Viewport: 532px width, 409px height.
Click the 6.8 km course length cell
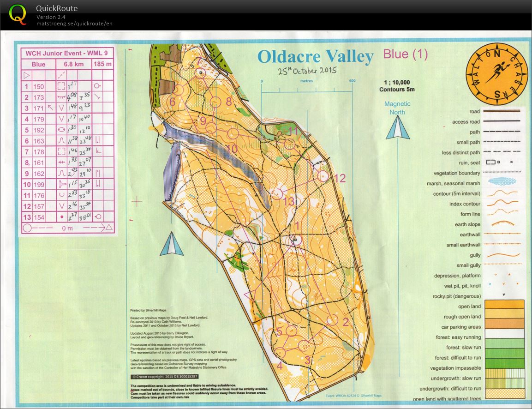tap(74, 64)
